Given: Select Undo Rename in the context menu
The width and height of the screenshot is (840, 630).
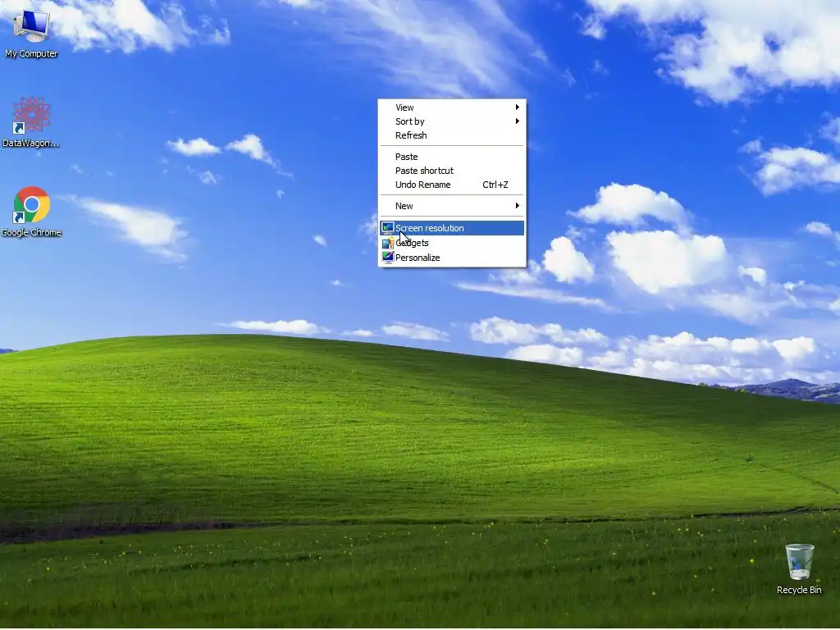Looking at the screenshot, I should 452,185.
